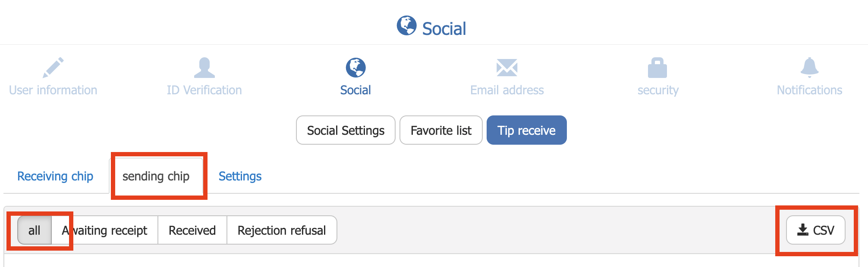Select the Tip receive button
Viewport: 868px width, 267px height.
coord(526,130)
